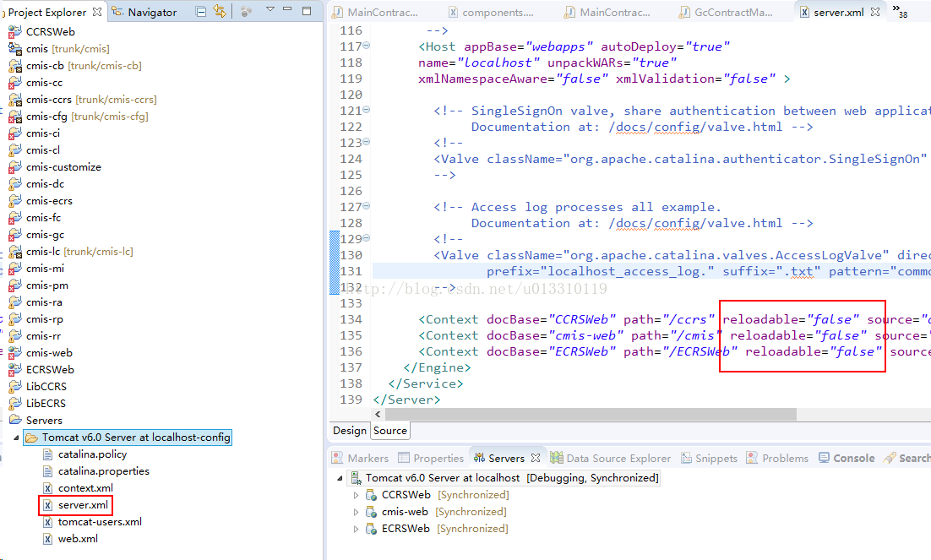
Task: Switch to the Design tab
Action: point(349,430)
